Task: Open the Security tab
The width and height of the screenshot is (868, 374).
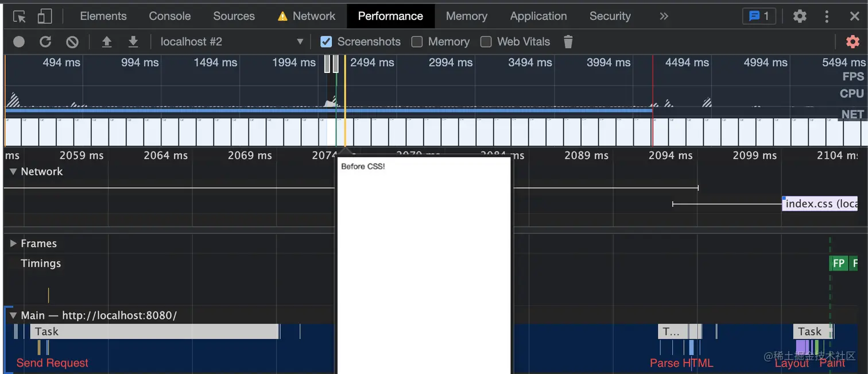Action: pyautogui.click(x=610, y=16)
